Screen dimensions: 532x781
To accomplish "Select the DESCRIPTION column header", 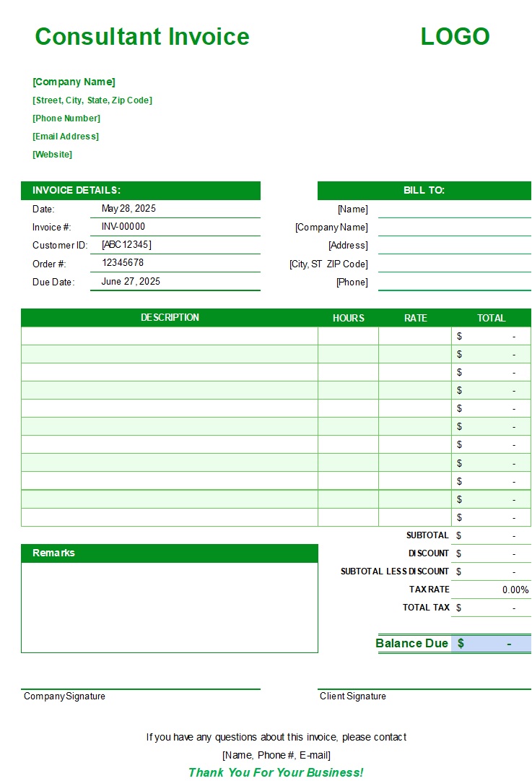I will tap(170, 318).
